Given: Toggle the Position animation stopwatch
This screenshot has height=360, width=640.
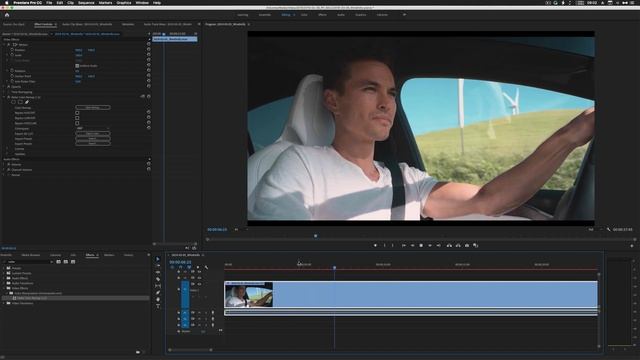Looking at the screenshot, I should pos(12,50).
